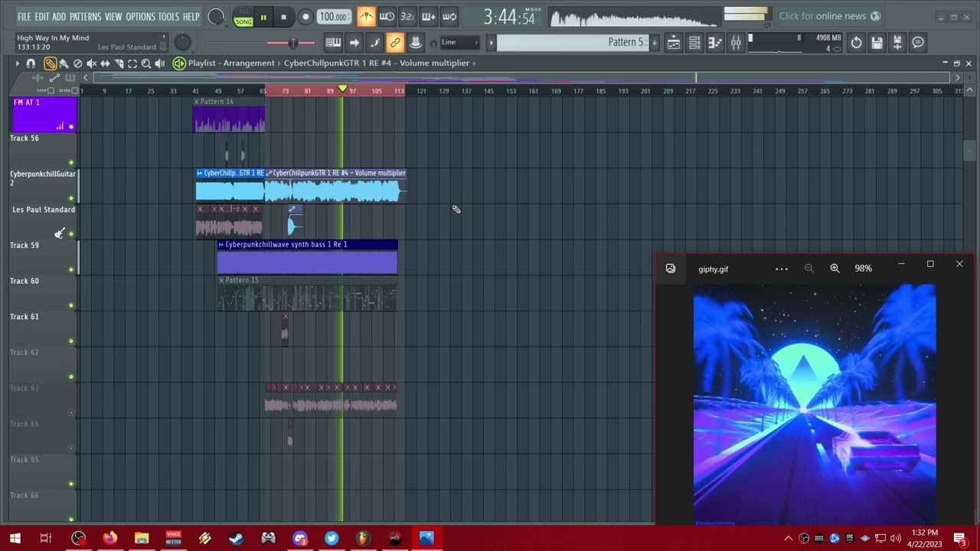Viewport: 980px width, 551px height.
Task: Click the stop playback button
Action: (x=283, y=17)
